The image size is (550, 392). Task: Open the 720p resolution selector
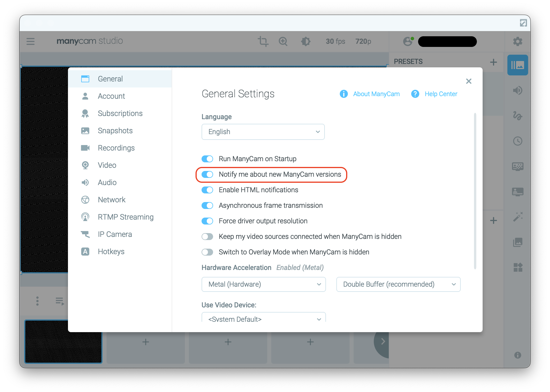363,41
